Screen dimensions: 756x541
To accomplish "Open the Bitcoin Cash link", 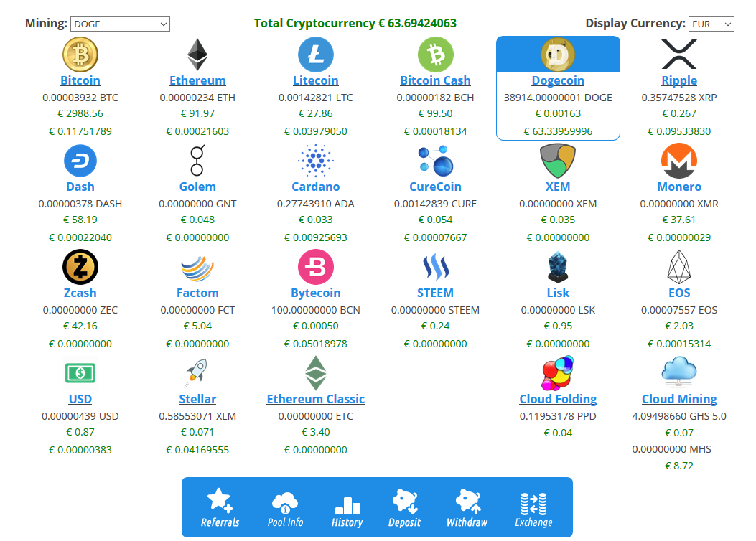I will 435,80.
